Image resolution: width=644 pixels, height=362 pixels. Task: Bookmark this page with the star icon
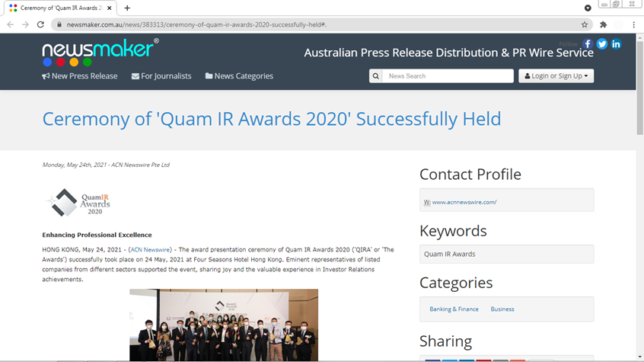pos(585,24)
